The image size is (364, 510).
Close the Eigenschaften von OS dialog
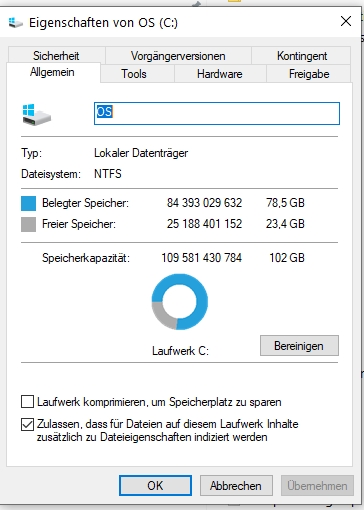point(346,21)
